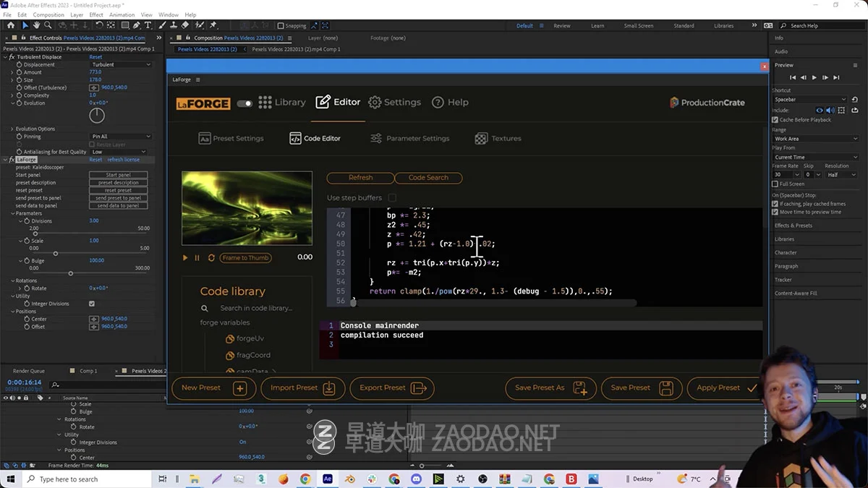Select the Puppet Pin tool
868x488 pixels.
tap(213, 25)
